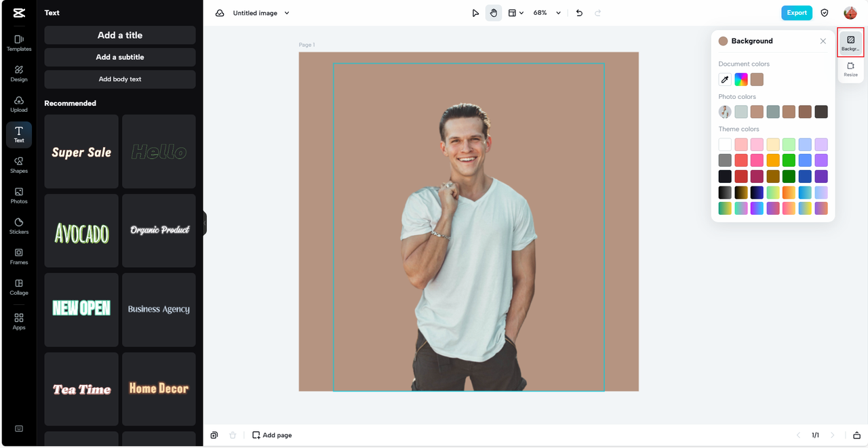The image size is (868, 448).
Task: Click Add page button
Action: 272,435
